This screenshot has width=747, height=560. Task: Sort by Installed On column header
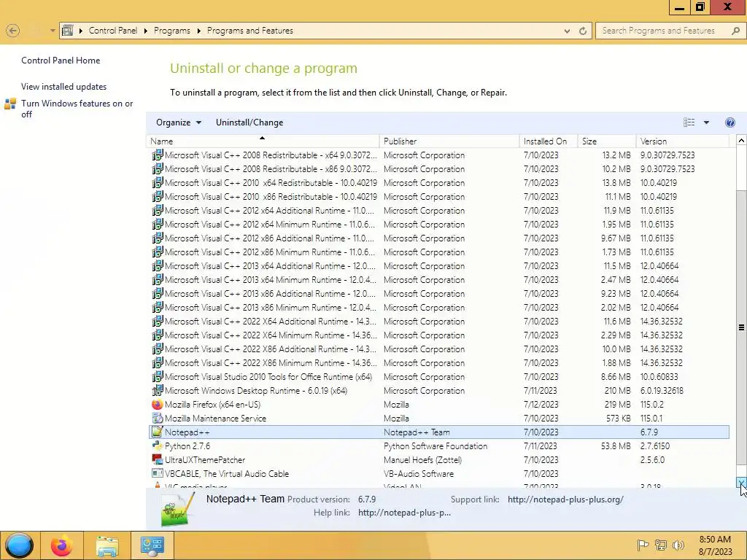pos(549,141)
